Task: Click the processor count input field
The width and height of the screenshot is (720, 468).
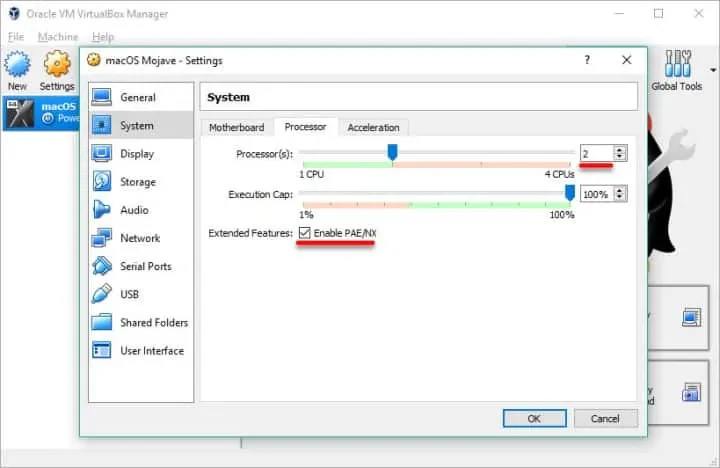Action: coord(596,153)
